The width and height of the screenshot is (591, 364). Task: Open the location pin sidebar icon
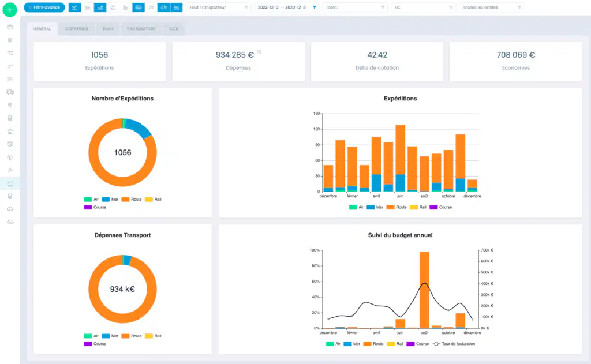point(10,105)
